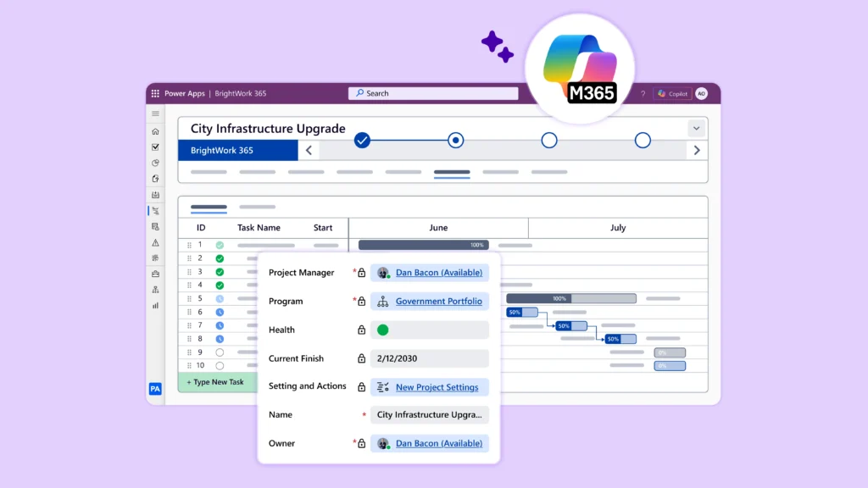
Task: Toggle the clock status on task 8
Action: point(220,339)
